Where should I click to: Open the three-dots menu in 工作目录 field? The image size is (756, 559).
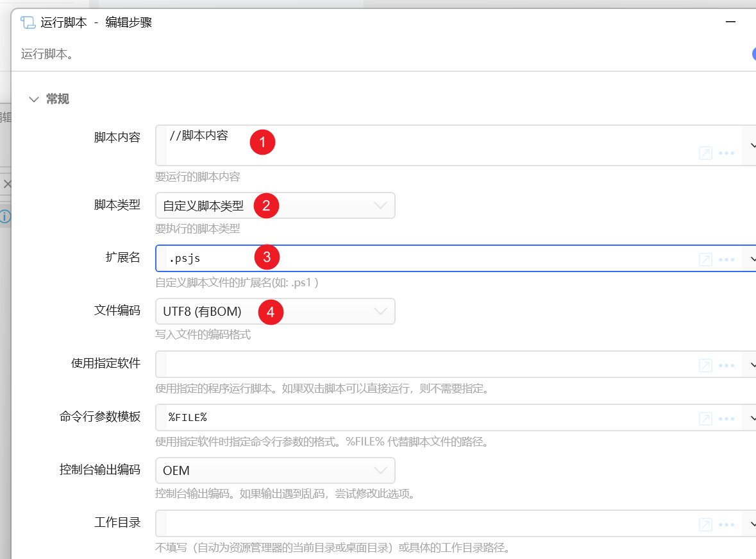coord(726,524)
